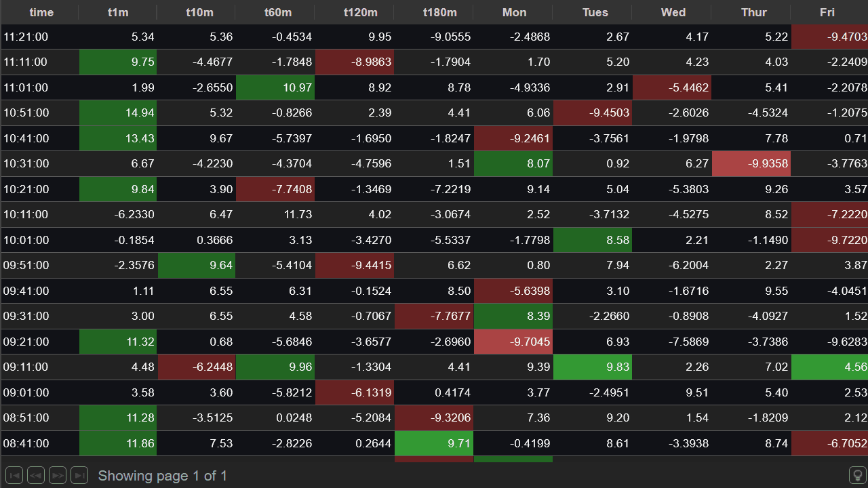Screen dimensions: 868x488
Task: Sort by the t1m column header
Action: 118,12
